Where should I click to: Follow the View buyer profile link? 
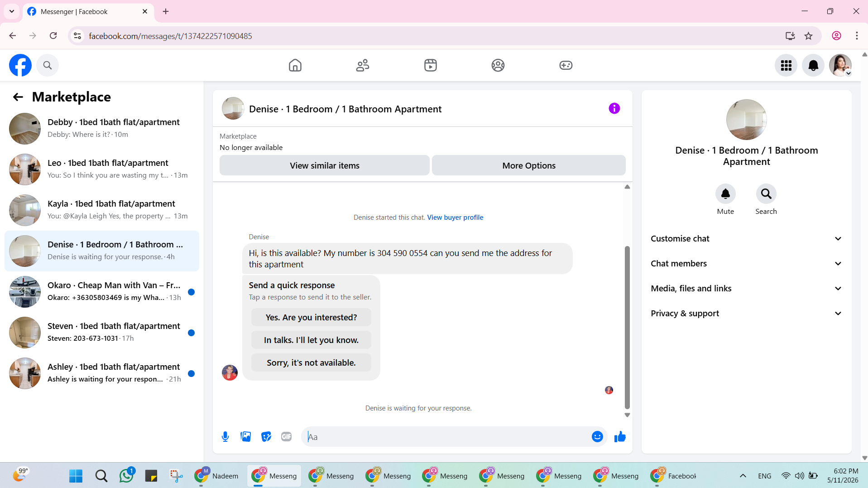coord(455,217)
